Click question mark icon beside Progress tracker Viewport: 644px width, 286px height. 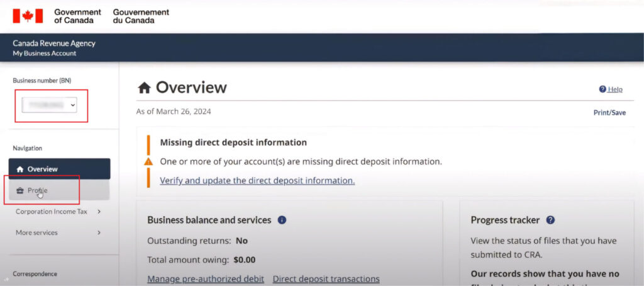pyautogui.click(x=550, y=220)
